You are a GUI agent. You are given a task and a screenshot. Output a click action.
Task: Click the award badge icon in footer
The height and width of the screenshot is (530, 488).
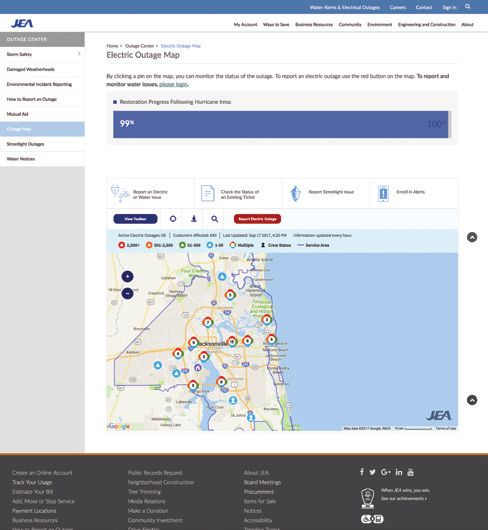point(367,498)
